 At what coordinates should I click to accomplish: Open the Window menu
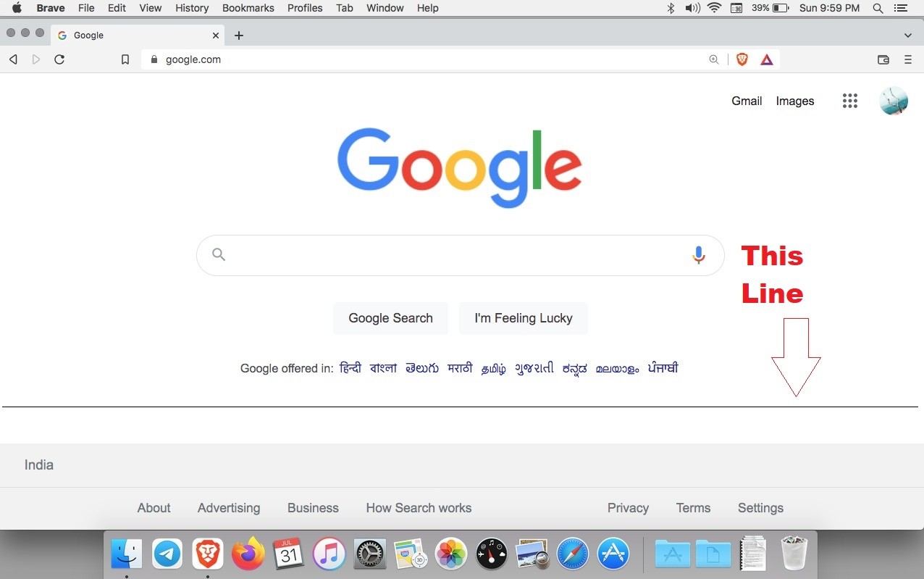[x=385, y=8]
